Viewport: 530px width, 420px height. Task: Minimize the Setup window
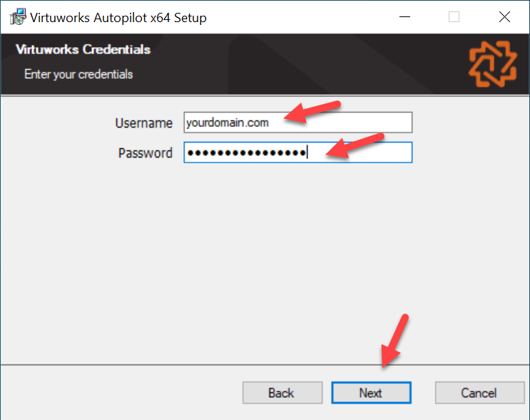click(x=404, y=16)
